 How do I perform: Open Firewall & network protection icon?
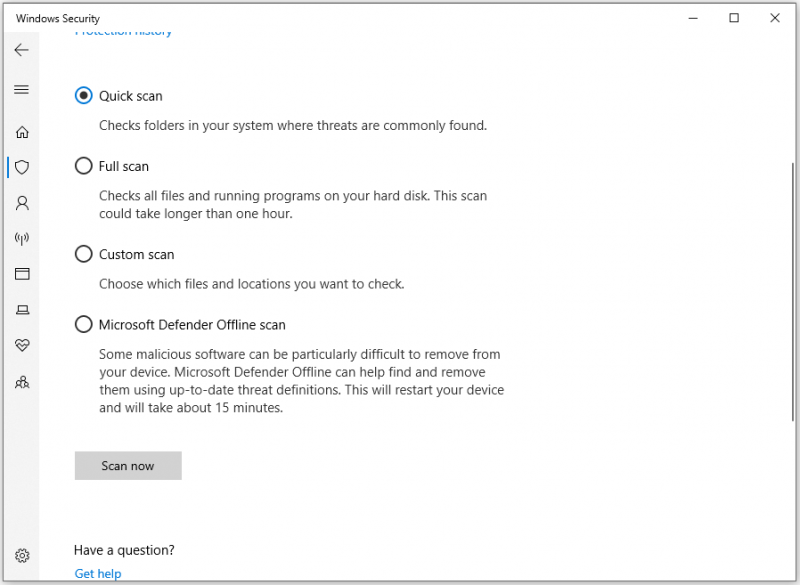click(x=22, y=238)
